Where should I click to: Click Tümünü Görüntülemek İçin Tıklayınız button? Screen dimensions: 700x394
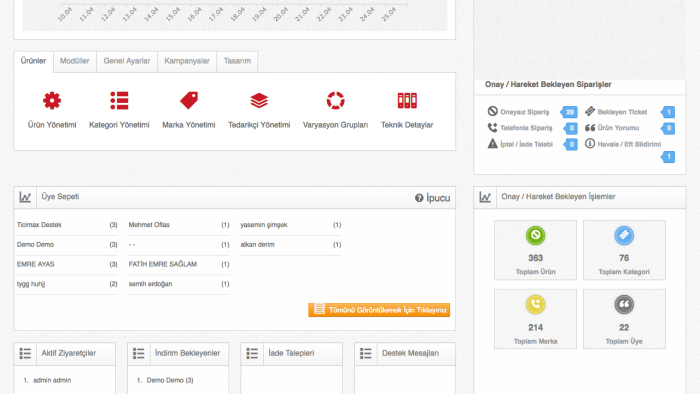(379, 310)
